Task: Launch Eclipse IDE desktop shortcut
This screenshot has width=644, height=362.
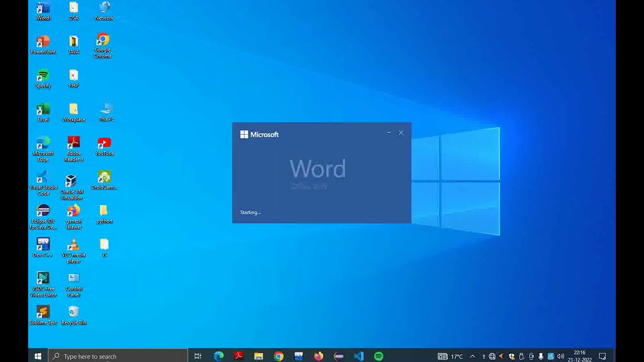Action: 43,217
